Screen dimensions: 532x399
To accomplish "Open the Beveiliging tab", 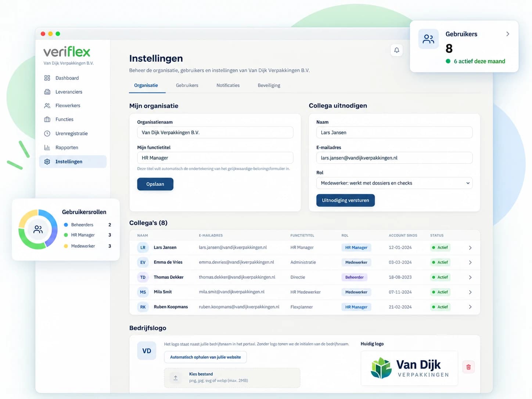I will coord(269,85).
